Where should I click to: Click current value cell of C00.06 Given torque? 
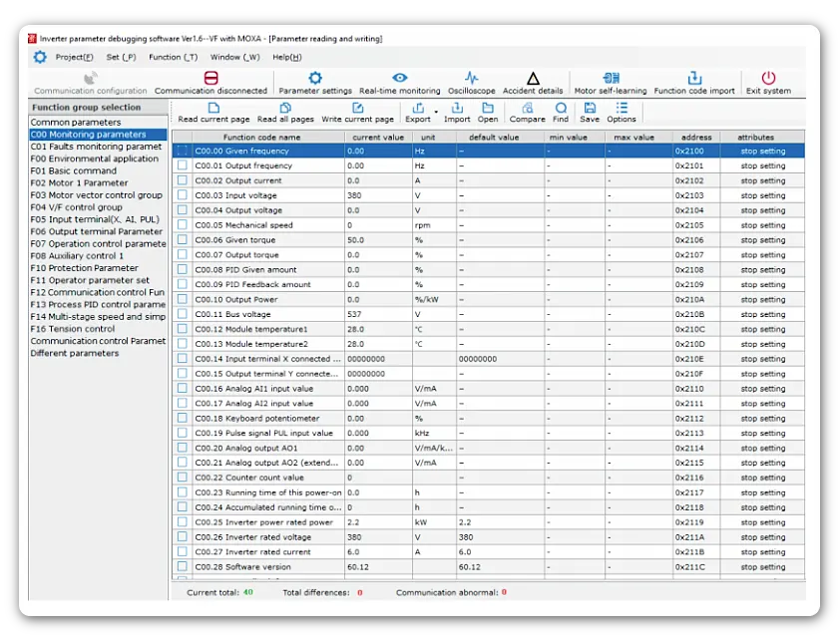tap(378, 240)
